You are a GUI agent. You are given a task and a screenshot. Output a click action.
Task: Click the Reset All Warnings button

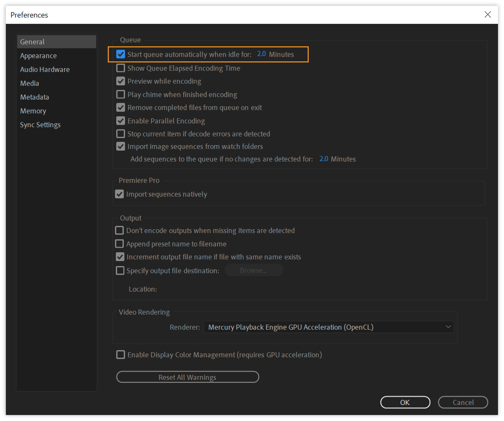pyautogui.click(x=187, y=377)
